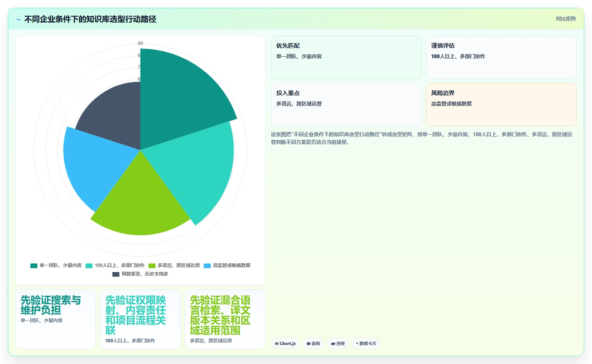592x364 pixels.
Task: Open the 先验证搜索与维护负担 card
Action: 56,319
